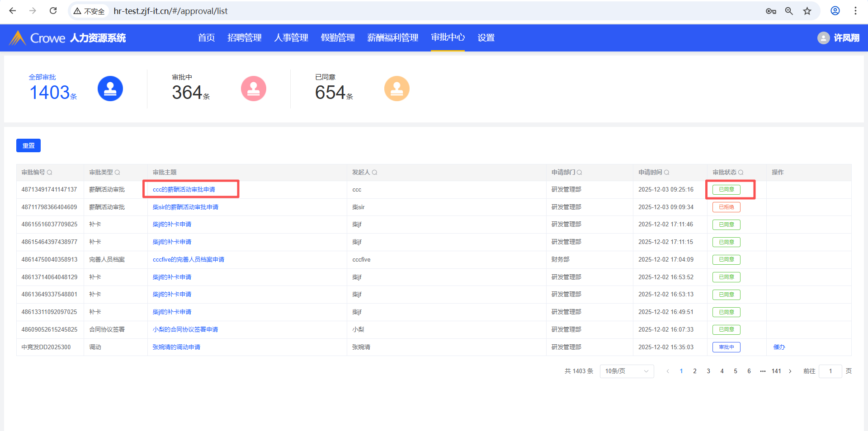Click the 前往 page number input
Image resolution: width=868 pixels, height=431 pixels.
(x=830, y=371)
